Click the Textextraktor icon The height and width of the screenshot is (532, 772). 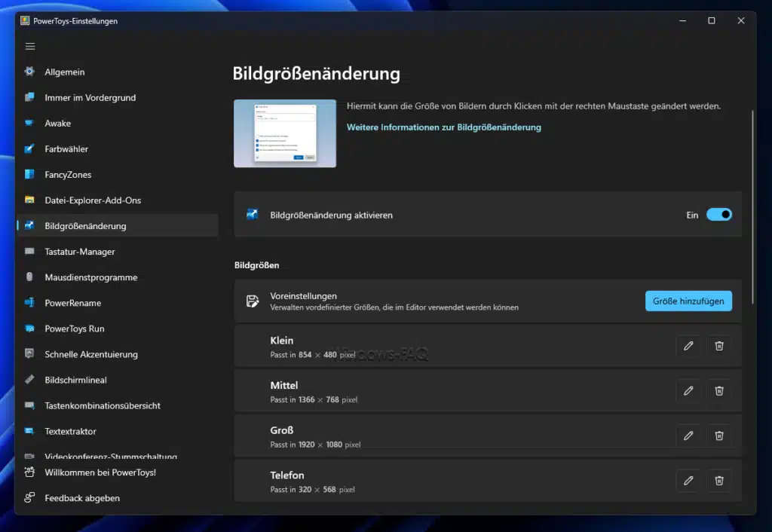tap(29, 430)
